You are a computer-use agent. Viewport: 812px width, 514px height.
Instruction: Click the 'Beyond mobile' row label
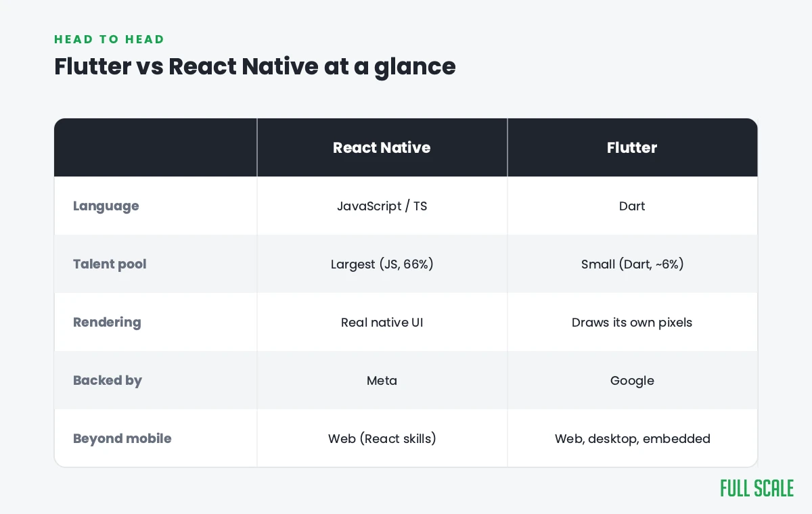[122, 439]
